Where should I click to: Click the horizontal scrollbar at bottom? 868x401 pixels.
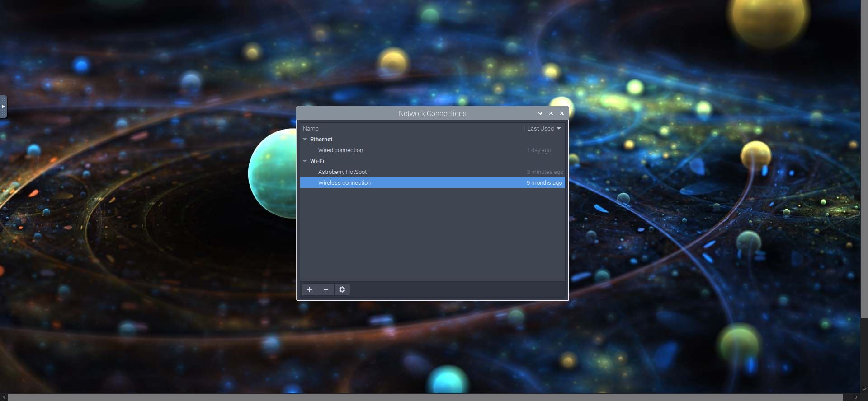[425, 397]
